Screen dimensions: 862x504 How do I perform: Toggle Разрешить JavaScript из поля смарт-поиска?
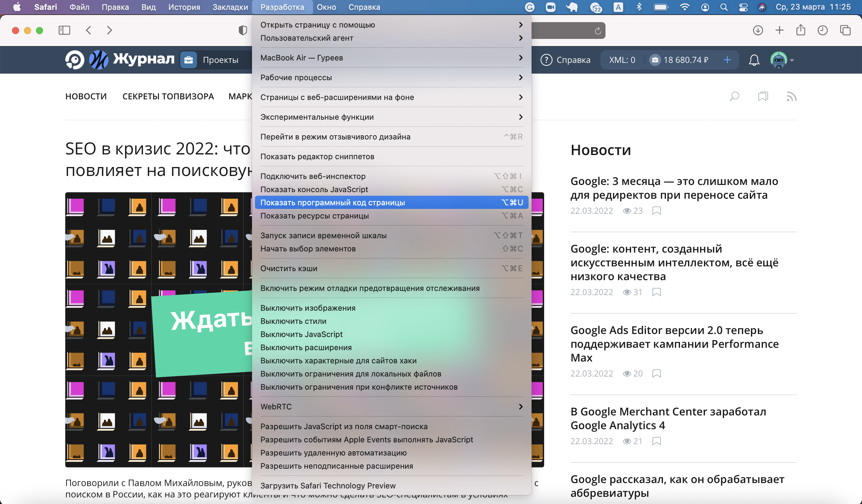pyautogui.click(x=392, y=426)
